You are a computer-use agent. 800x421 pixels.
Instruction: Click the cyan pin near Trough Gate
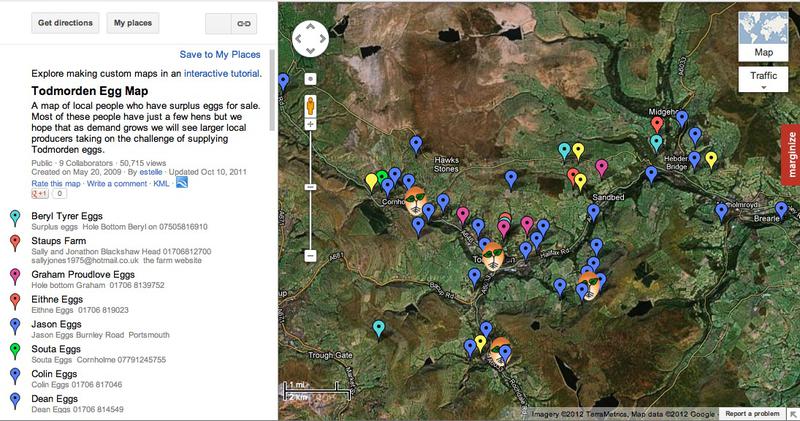click(x=378, y=329)
